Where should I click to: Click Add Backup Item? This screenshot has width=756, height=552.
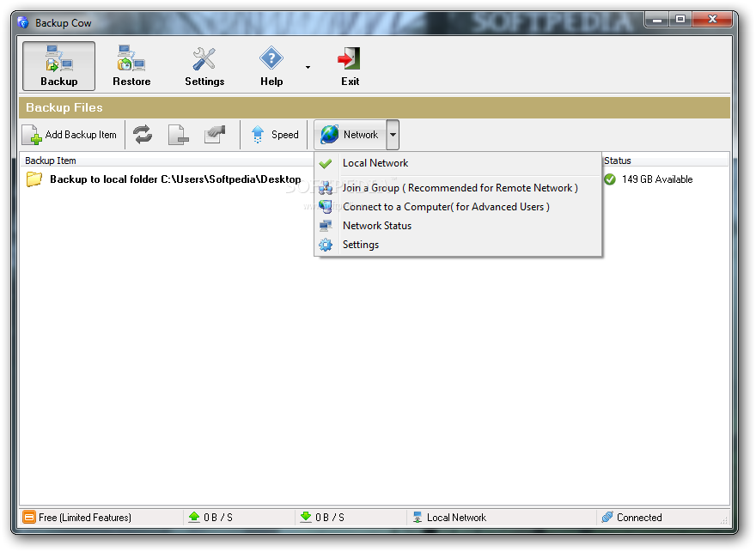click(70, 135)
